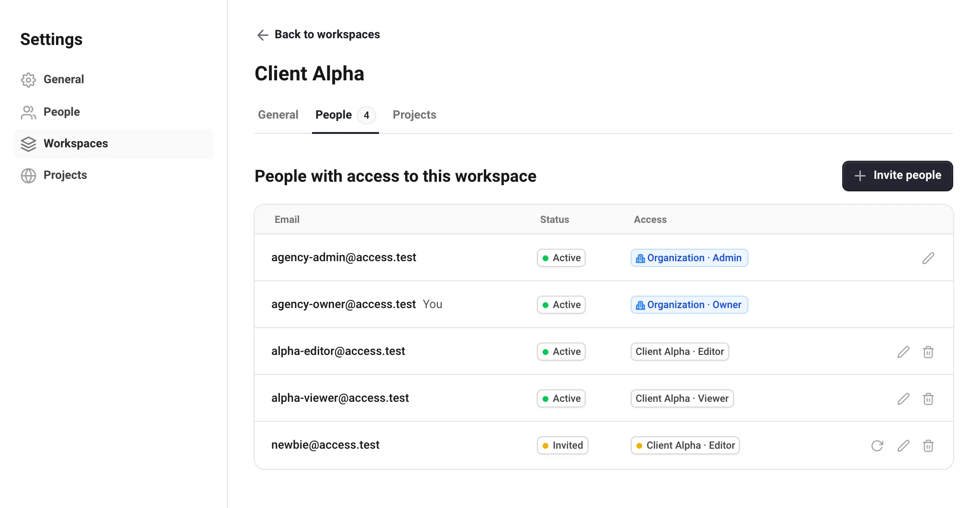This screenshot has height=508, width=980.
Task: Click newbie's Client Alpha · Editor badge
Action: point(685,445)
